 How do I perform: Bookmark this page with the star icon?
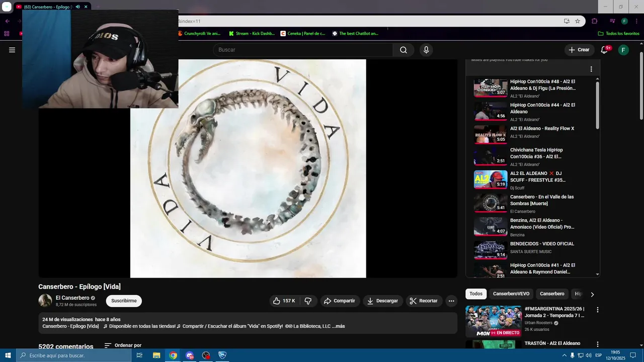(x=578, y=21)
